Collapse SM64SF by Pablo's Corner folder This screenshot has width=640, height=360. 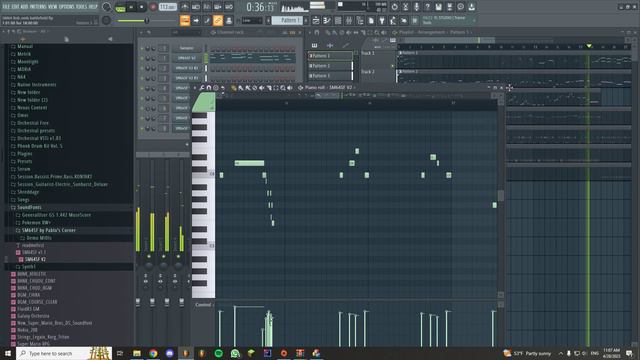click(x=49, y=230)
